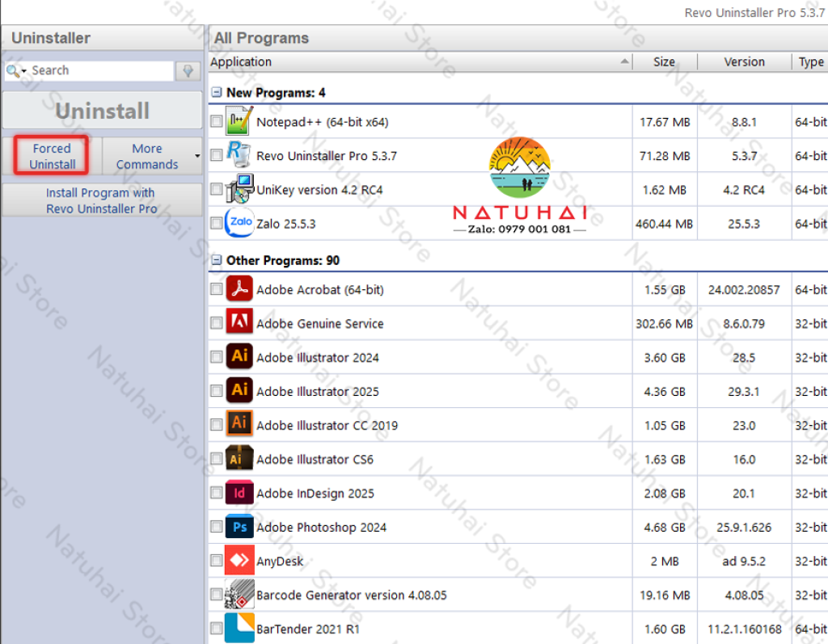Click the pin icon next to search
The height and width of the screenshot is (644, 828).
coord(188,71)
